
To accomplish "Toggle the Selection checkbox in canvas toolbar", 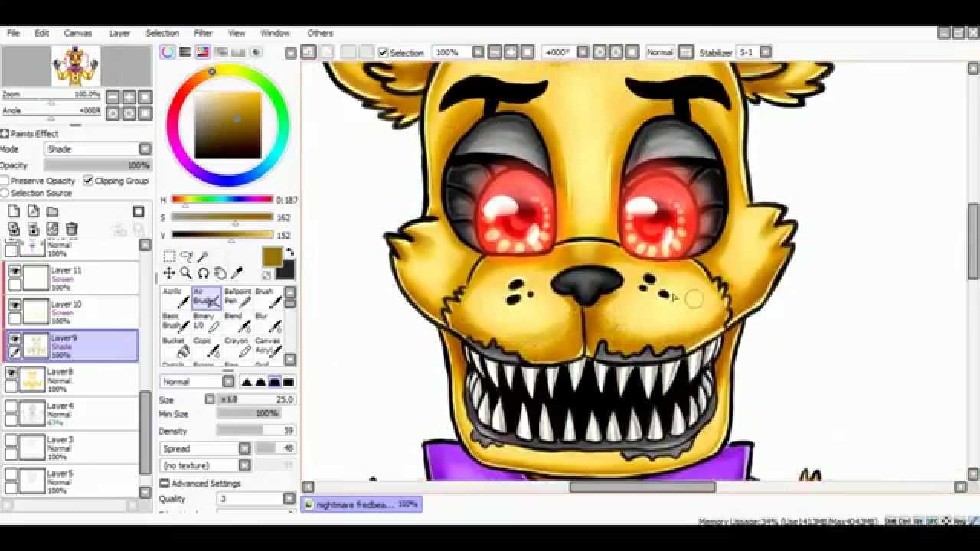I will click(384, 52).
